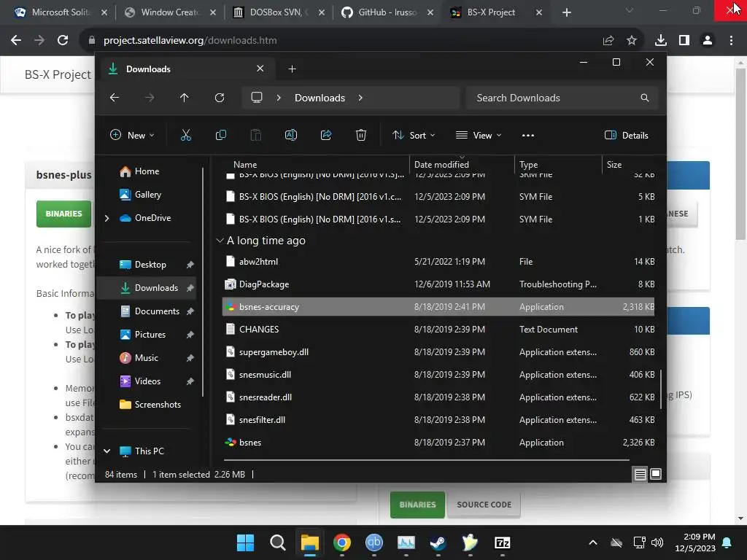
Task: Open Home in navigation pane
Action: coord(147,171)
